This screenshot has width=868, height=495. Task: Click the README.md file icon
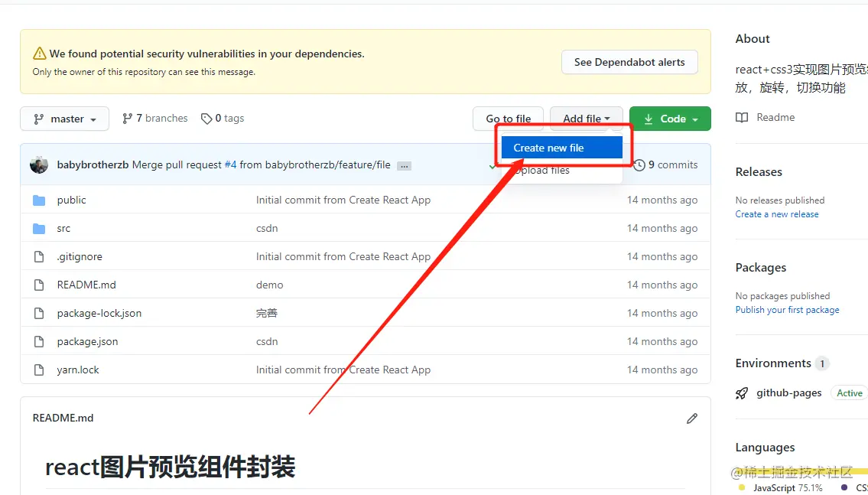click(39, 285)
